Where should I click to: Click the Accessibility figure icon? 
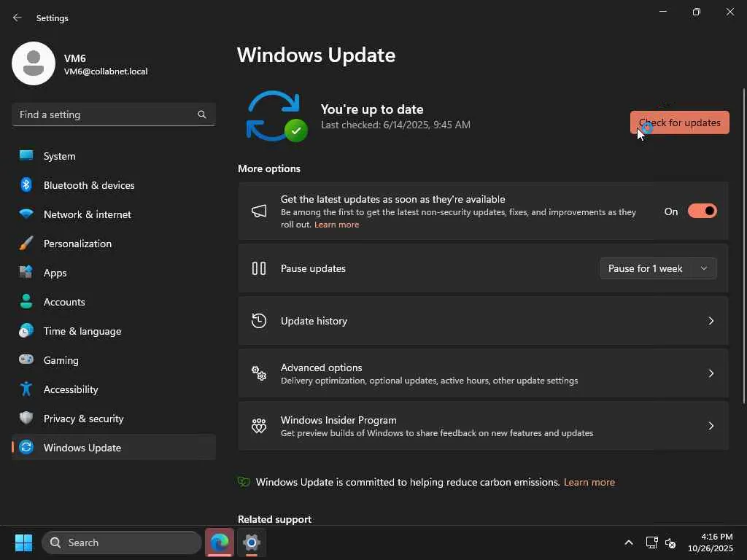[x=26, y=389]
